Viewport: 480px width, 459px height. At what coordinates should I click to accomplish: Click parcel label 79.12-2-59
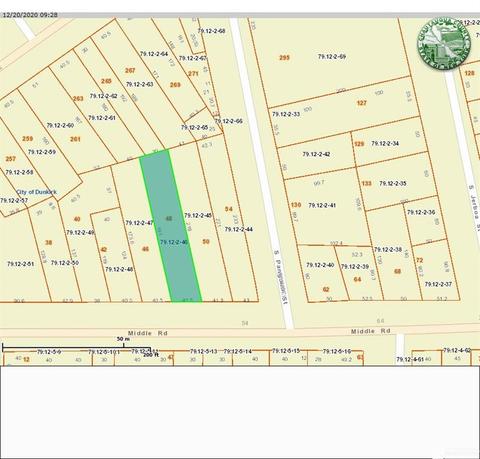pos(42,152)
